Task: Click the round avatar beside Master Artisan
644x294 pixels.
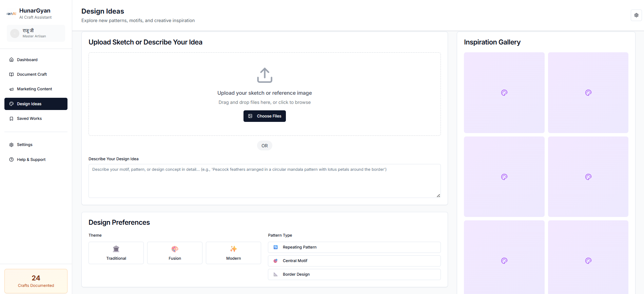Action: (15, 33)
